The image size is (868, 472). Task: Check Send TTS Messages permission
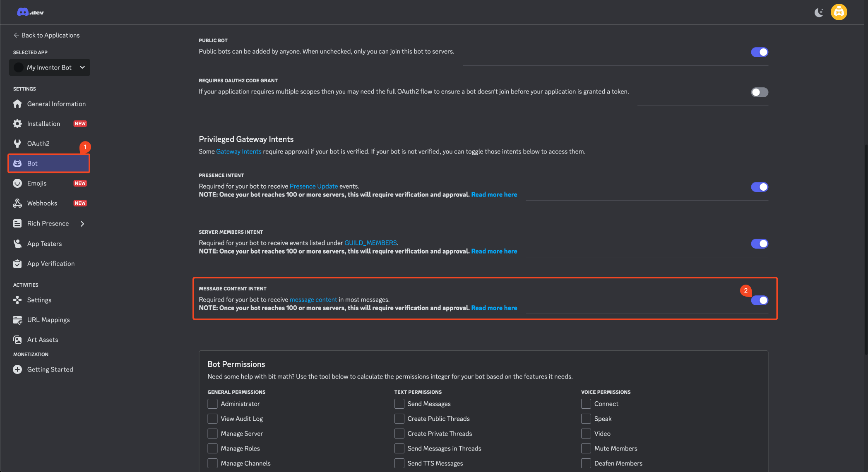coord(399,463)
